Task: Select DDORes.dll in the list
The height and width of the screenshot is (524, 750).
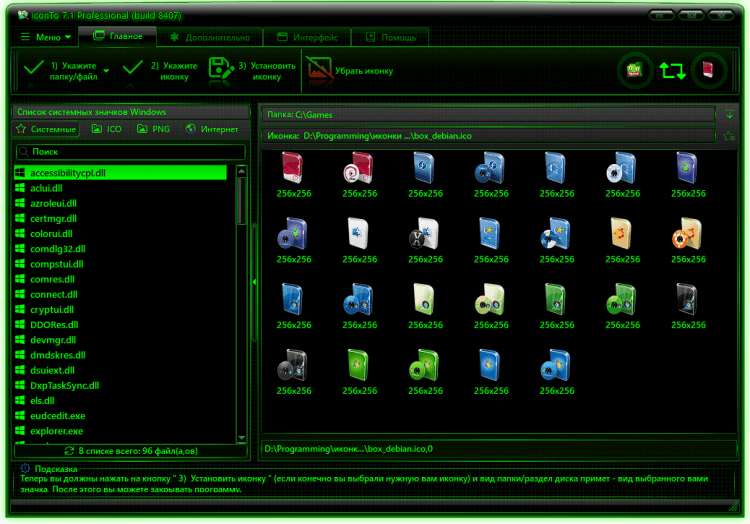Action: point(121,325)
